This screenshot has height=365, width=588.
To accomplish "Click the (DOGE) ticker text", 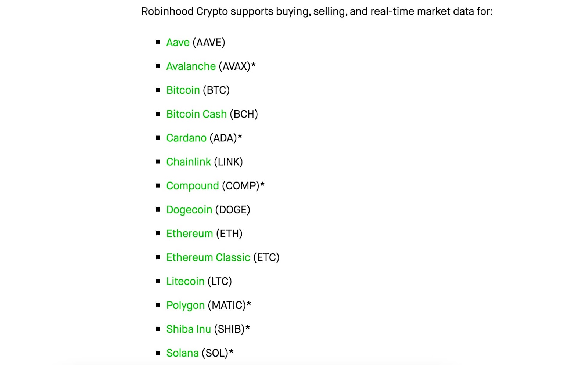I will click(x=233, y=210).
